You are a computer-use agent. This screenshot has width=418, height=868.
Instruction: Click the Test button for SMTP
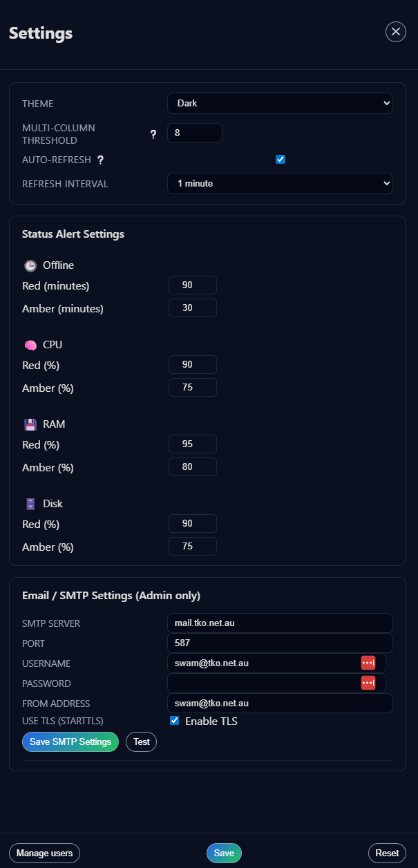tap(141, 742)
